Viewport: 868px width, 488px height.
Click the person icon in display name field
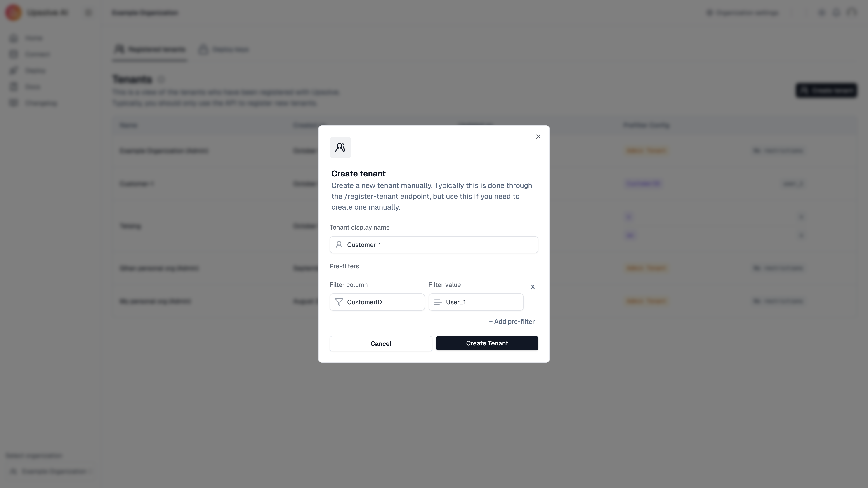pyautogui.click(x=339, y=245)
